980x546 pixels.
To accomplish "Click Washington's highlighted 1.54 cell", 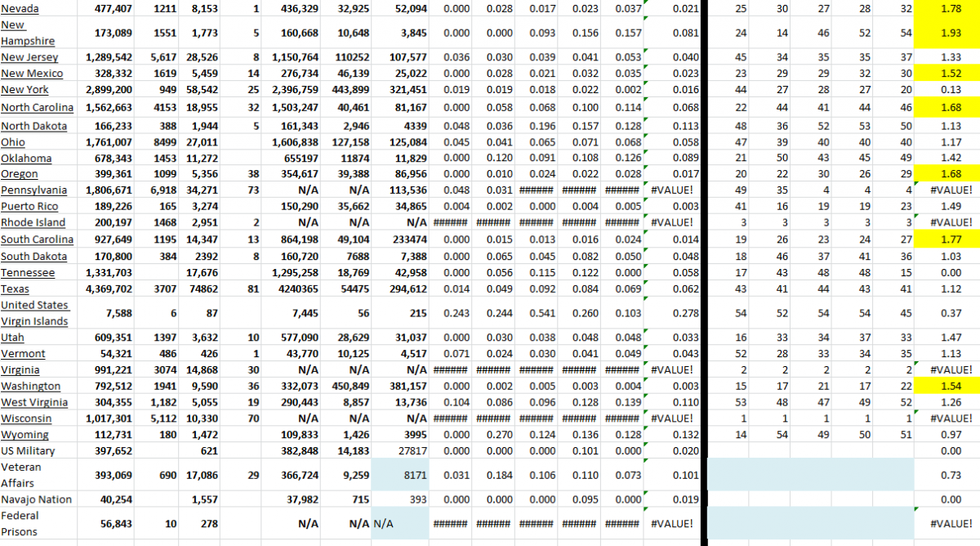I will pyautogui.click(x=952, y=385).
